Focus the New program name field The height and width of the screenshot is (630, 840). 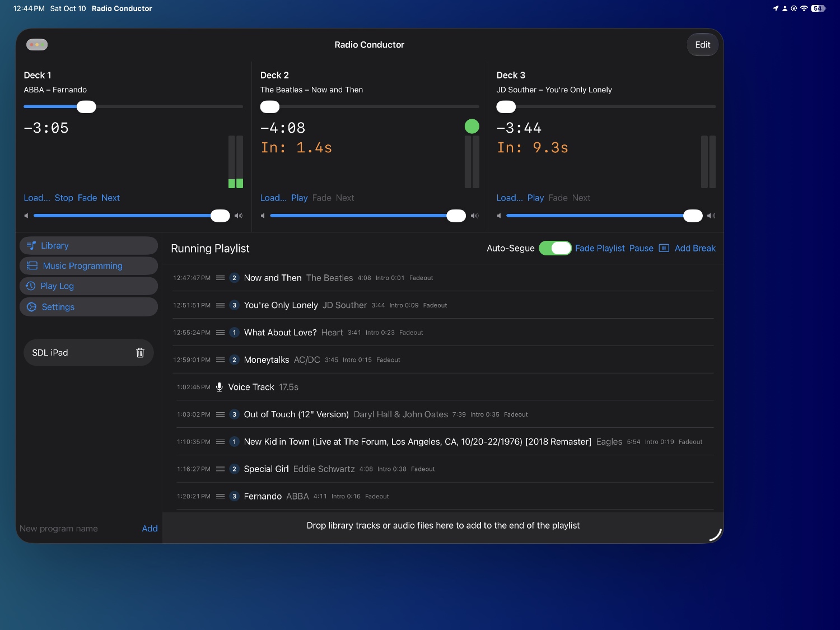pos(77,529)
